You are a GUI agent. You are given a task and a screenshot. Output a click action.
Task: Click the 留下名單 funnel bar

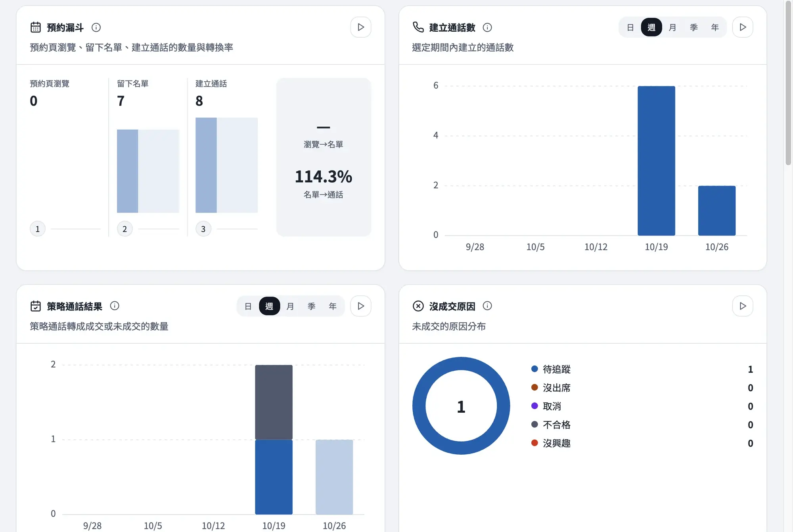coord(148,171)
